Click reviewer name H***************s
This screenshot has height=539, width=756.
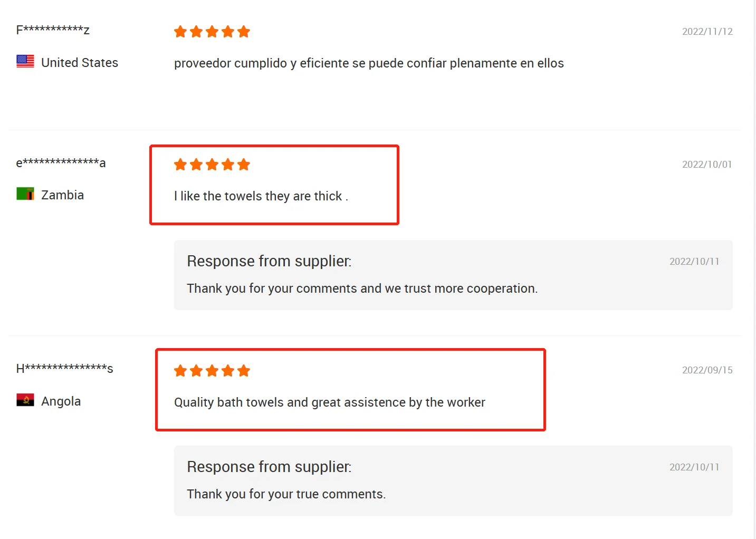click(64, 368)
